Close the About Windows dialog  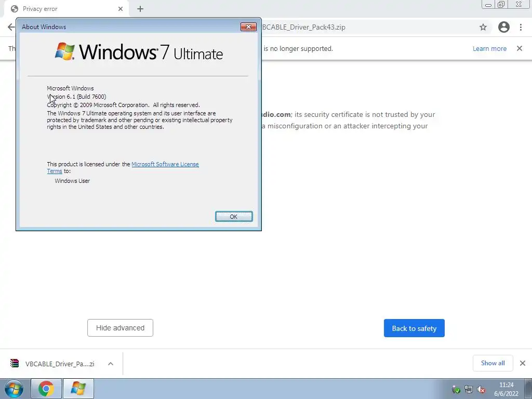click(x=248, y=27)
